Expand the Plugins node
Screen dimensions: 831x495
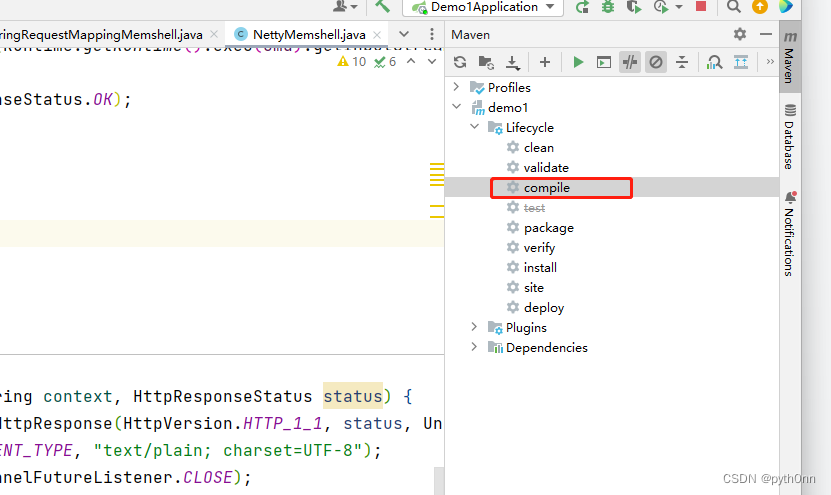(x=474, y=326)
